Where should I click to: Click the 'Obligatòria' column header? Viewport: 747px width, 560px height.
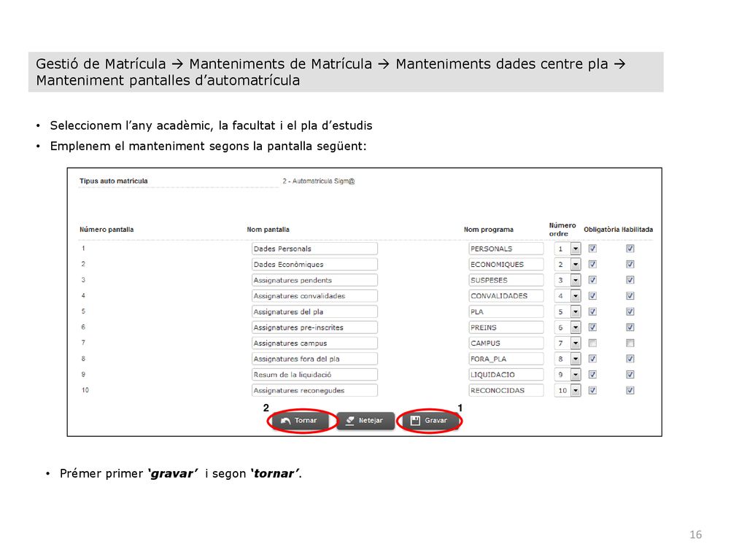[x=601, y=230]
